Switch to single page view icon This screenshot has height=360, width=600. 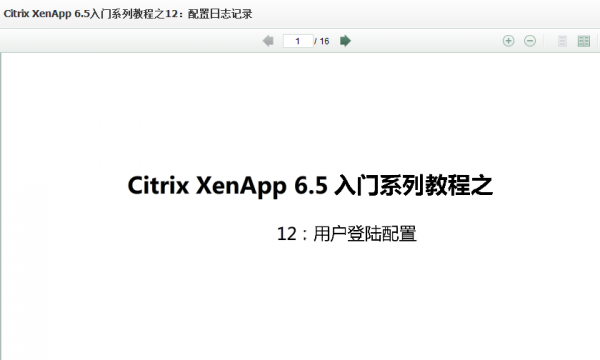tap(562, 41)
